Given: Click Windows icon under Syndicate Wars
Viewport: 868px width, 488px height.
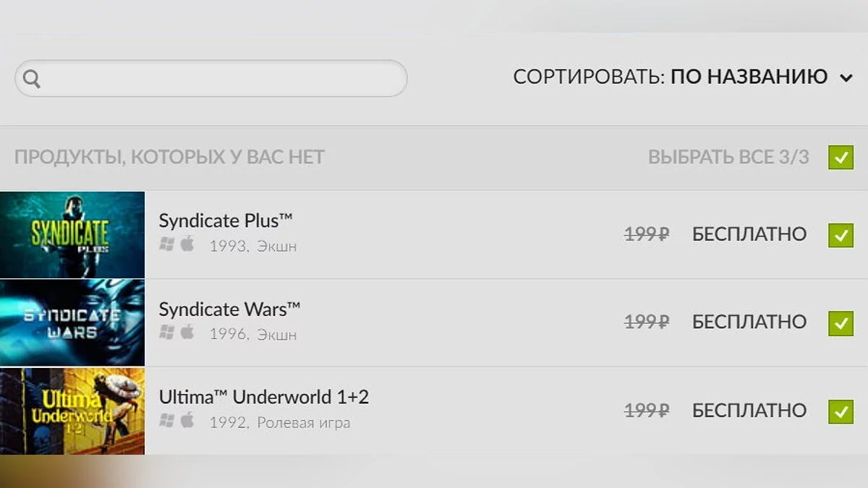Looking at the screenshot, I should pos(167,333).
